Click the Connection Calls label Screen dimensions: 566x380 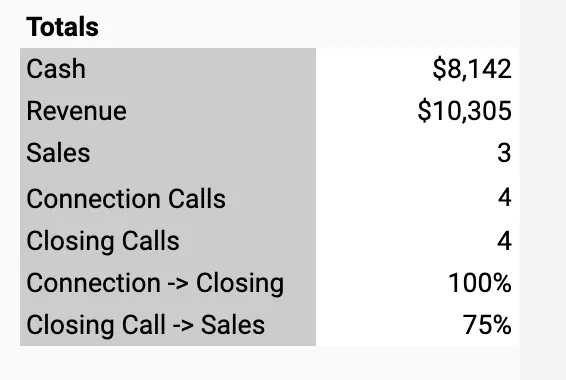(x=126, y=198)
